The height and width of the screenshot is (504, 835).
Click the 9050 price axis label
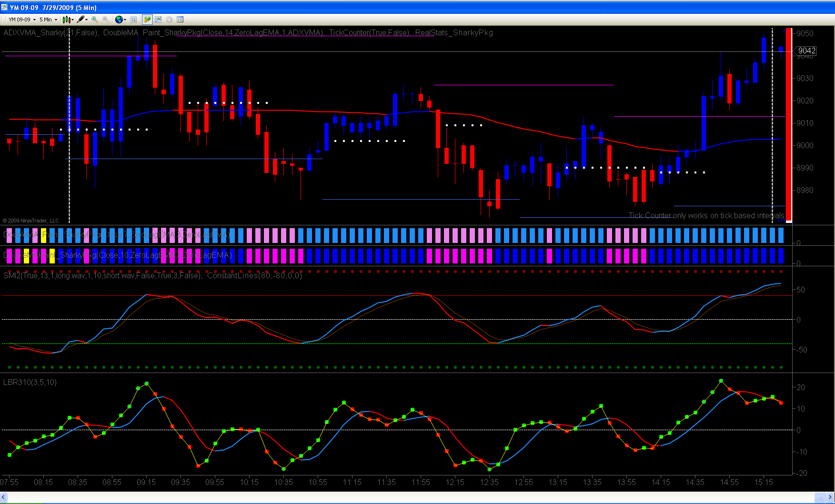[805, 33]
